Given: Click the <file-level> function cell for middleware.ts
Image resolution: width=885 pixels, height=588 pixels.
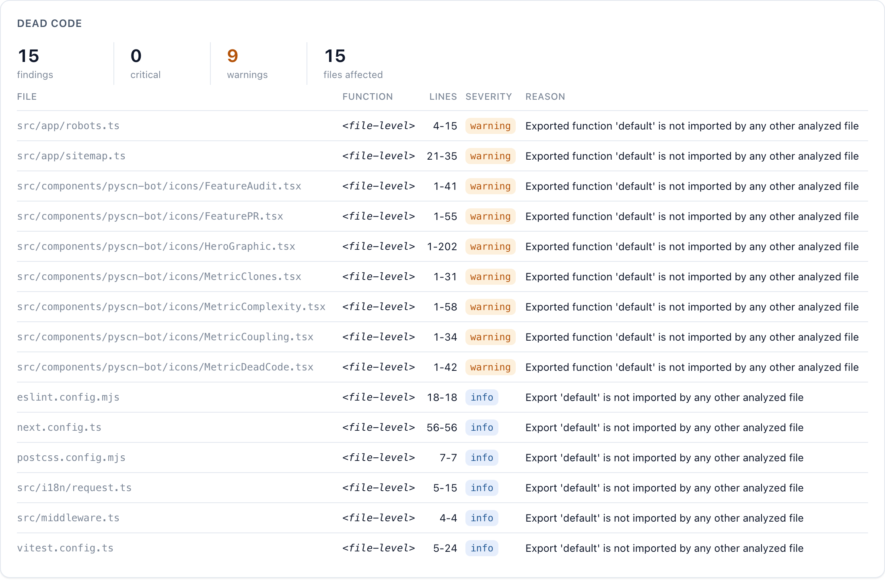Looking at the screenshot, I should point(379,518).
